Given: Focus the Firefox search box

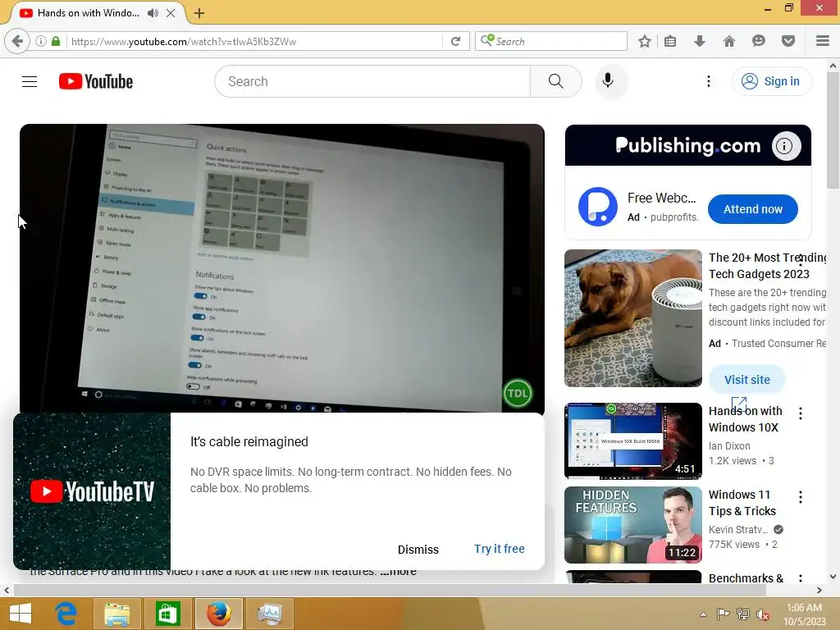Looking at the screenshot, I should 551,41.
